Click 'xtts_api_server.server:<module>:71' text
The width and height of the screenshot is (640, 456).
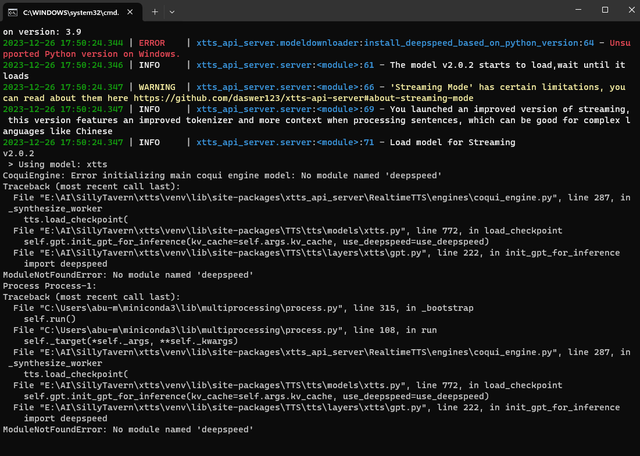pos(285,142)
